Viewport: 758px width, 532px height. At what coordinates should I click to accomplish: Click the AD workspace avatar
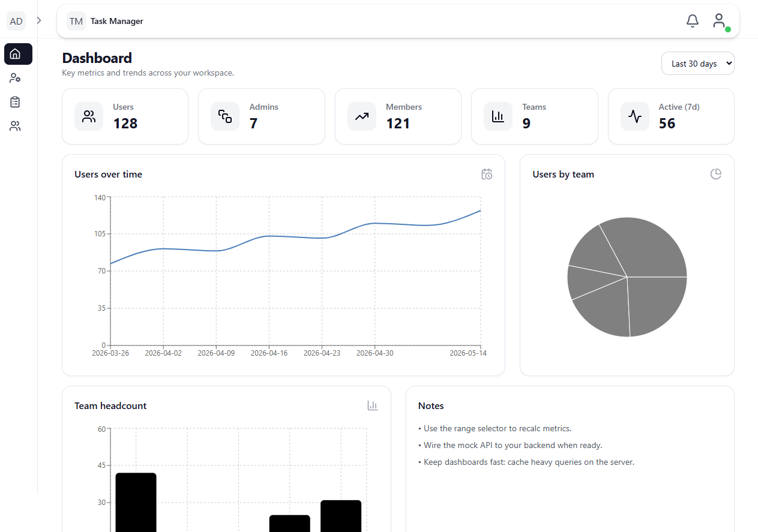pos(16,21)
